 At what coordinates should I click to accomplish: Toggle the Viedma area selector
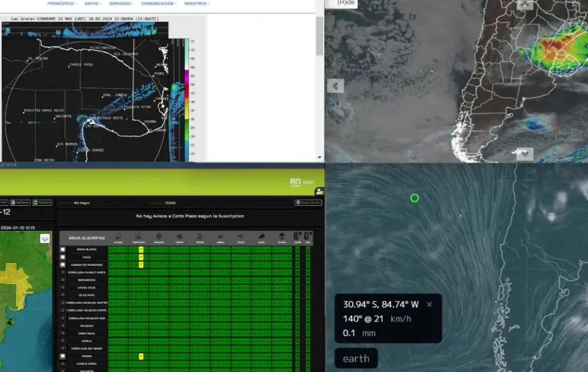(x=63, y=356)
